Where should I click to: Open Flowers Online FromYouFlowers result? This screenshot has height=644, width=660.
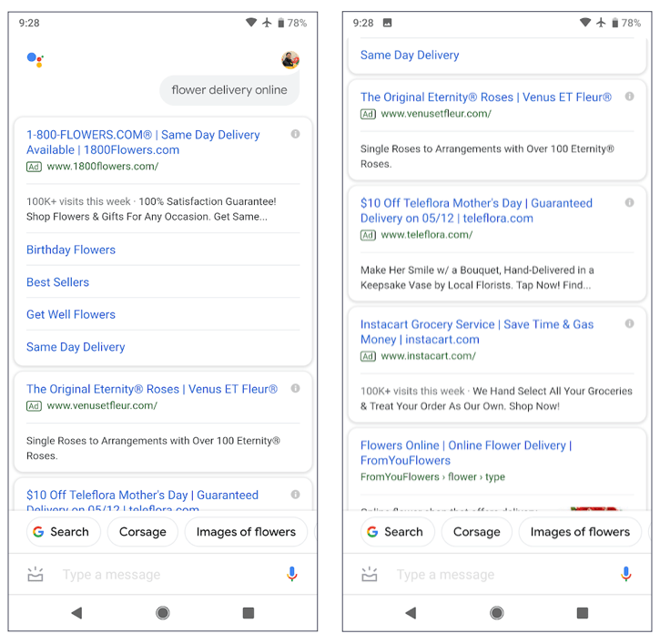(466, 453)
